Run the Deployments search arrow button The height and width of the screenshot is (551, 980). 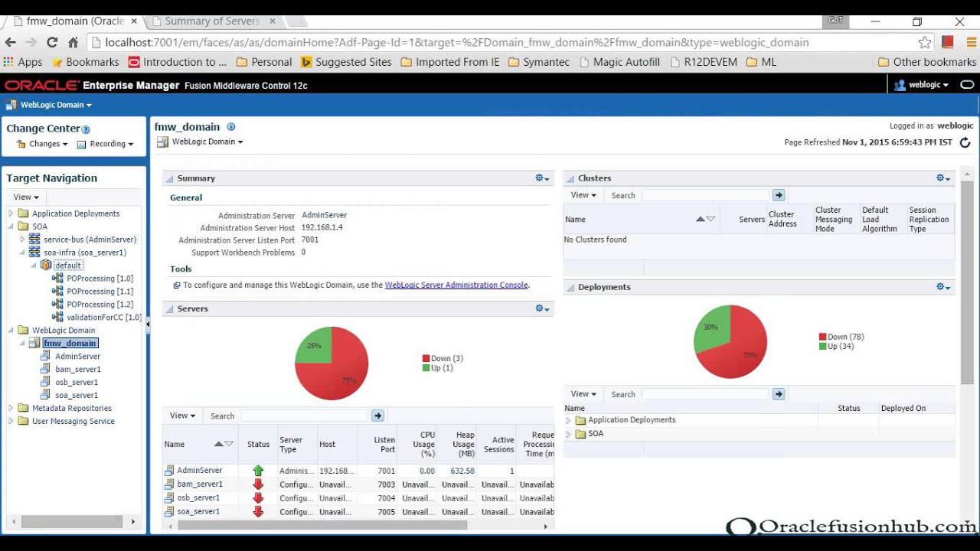(x=779, y=393)
